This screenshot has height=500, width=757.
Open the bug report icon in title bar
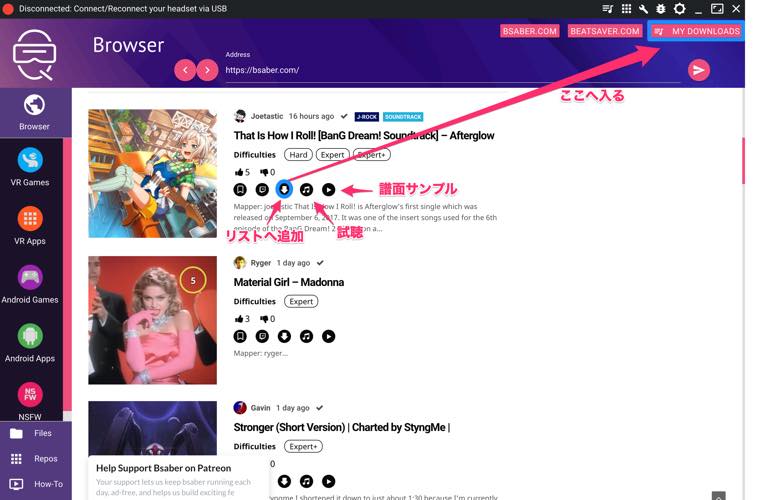click(660, 9)
